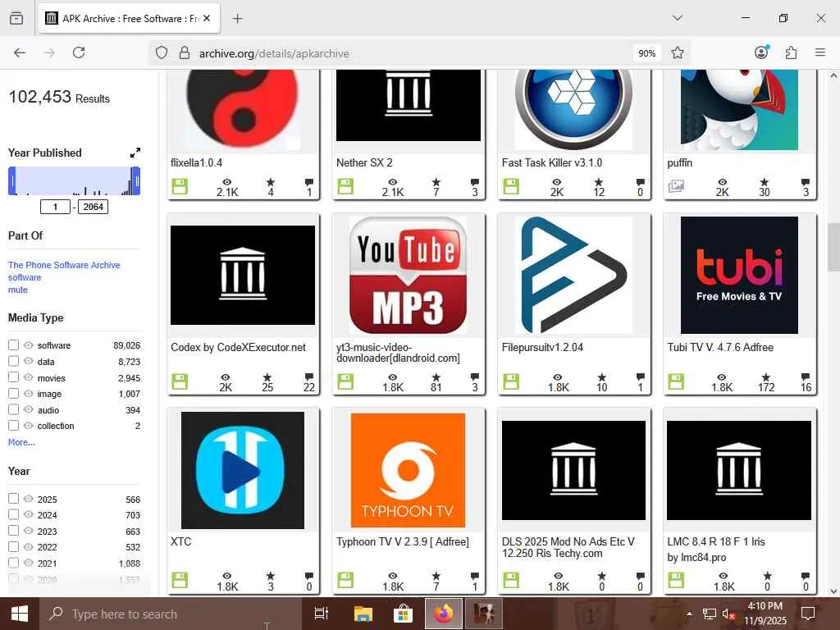The image size is (840, 630).
Task: Open Microsoft Store from the taskbar
Action: coord(403,614)
